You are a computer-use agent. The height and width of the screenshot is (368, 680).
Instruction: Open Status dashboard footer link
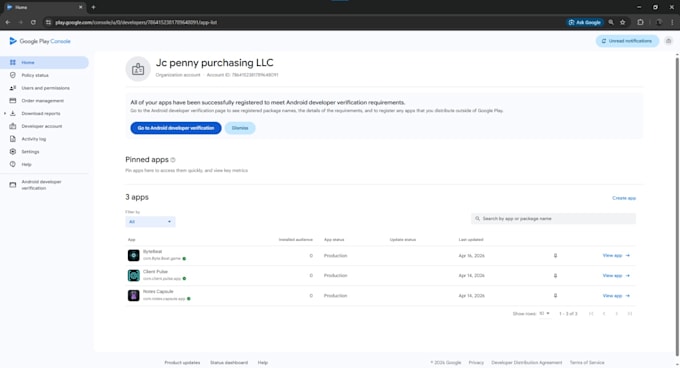pyautogui.click(x=229, y=362)
